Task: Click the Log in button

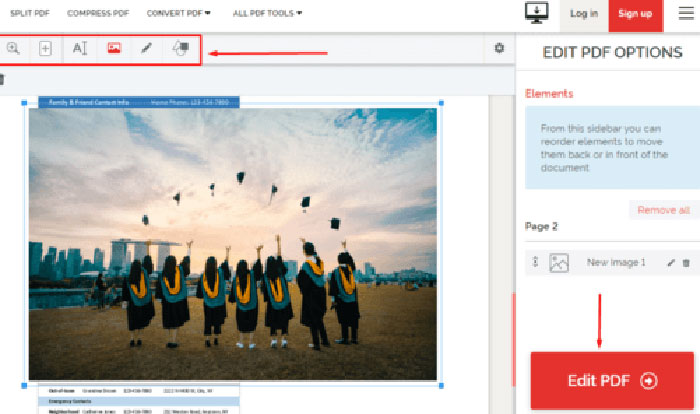Action: [x=584, y=14]
